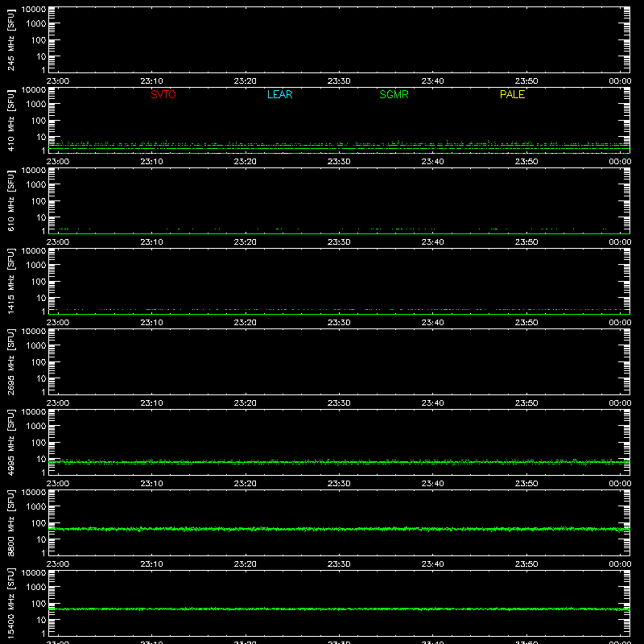This screenshot has width=644, height=644.
Task: Click 23:00 time label below 4995 MHz plot
Action: coord(58,484)
